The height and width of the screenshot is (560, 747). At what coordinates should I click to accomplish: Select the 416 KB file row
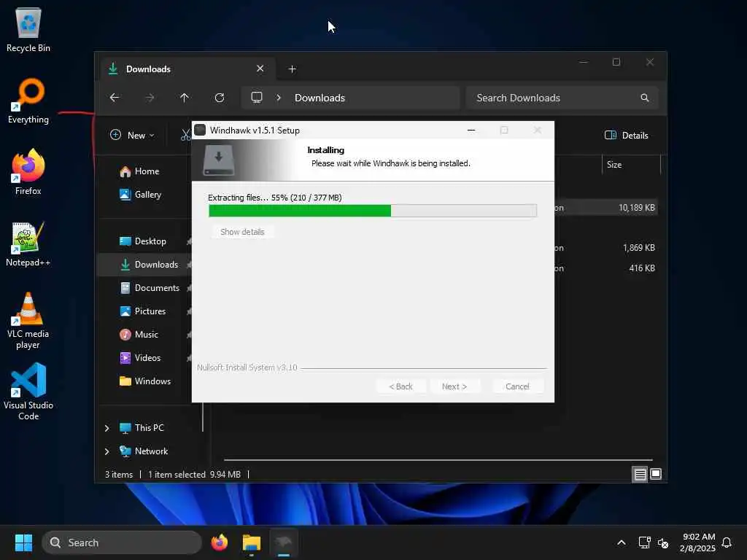(x=606, y=268)
